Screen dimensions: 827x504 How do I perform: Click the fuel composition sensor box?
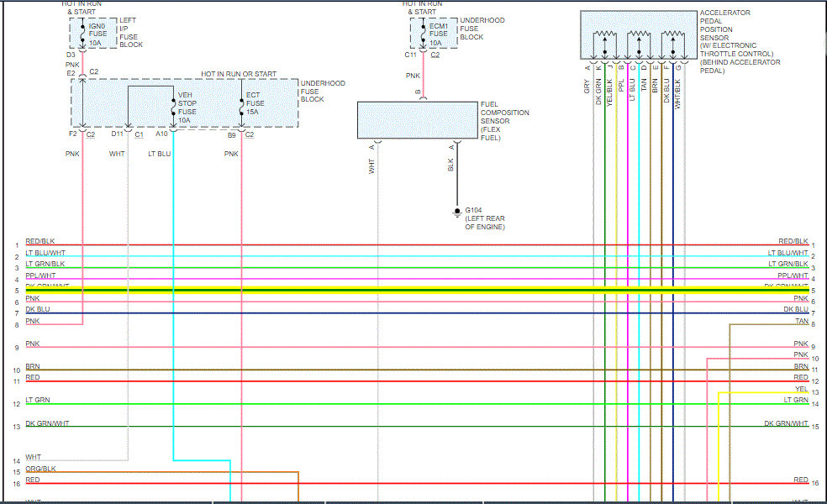417,120
